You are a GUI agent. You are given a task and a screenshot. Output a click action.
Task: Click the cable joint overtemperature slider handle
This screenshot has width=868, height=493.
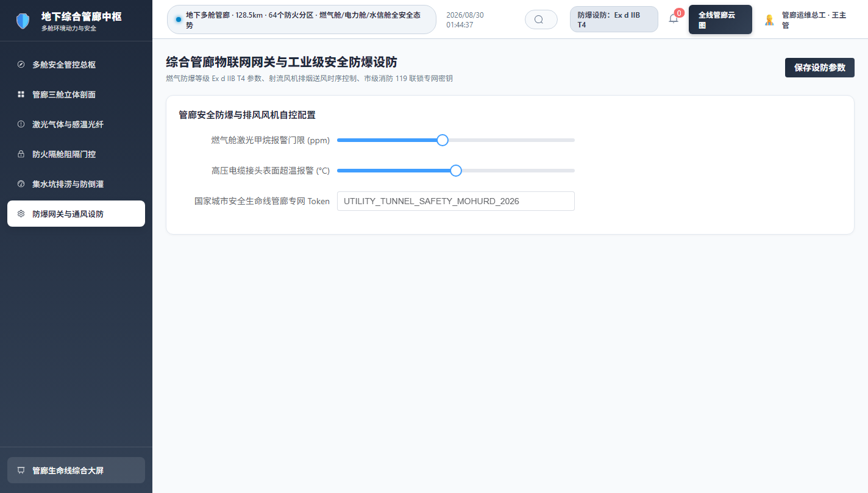(456, 171)
